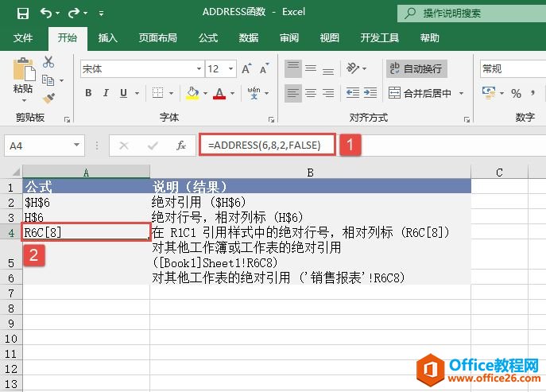
Task: Open the 宋体 font name dropdown
Action: [x=199, y=68]
